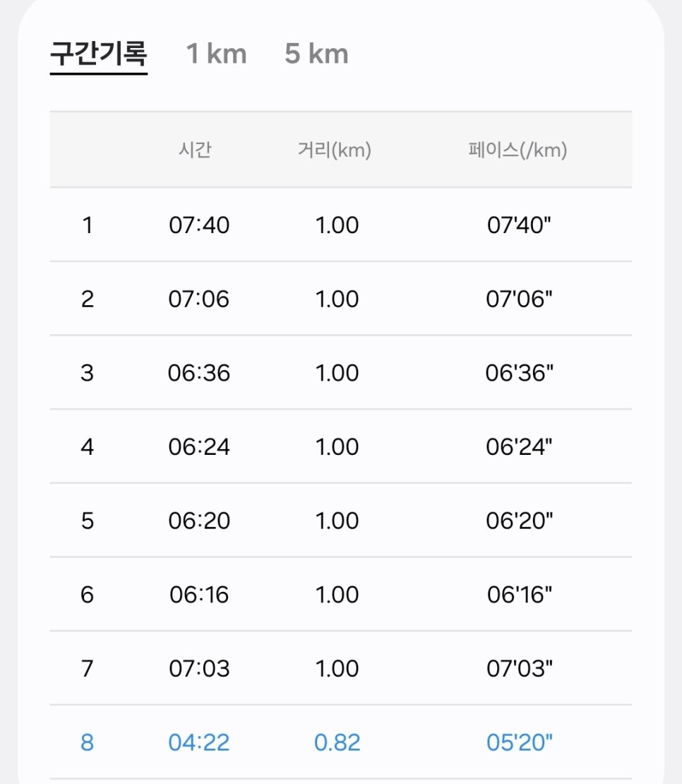Screen dimensions: 682x784
Task: Open the 5 km tab
Action: [316, 54]
